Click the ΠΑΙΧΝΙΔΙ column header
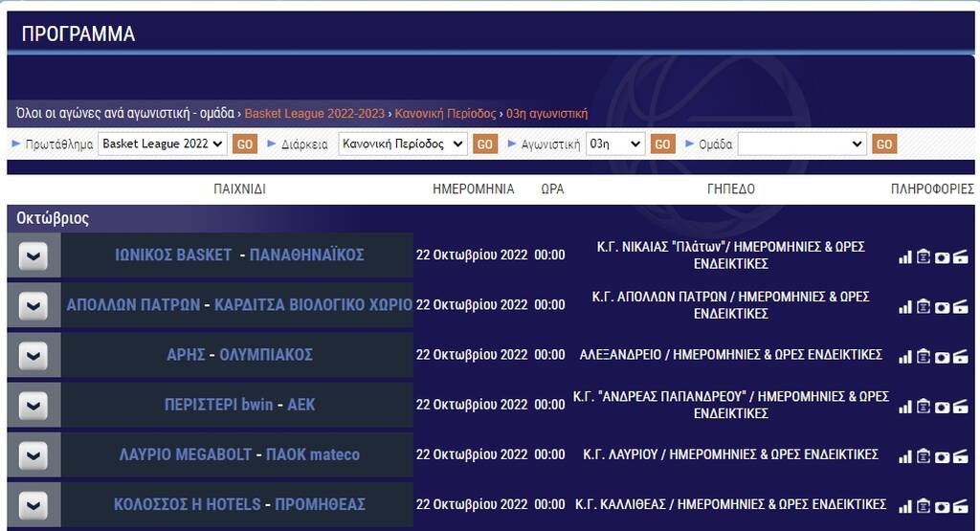 [240, 188]
